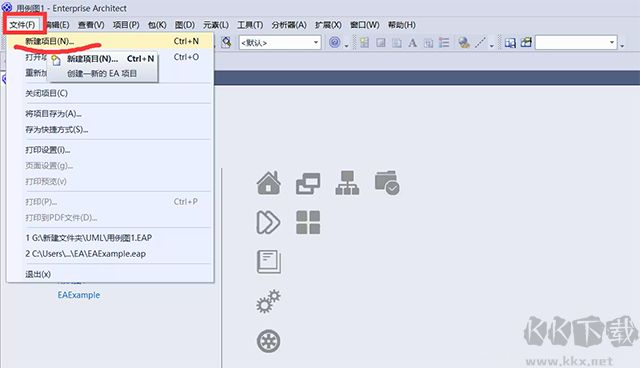Click the Enterprise Architect title bar logo
The width and height of the screenshot is (640, 368).
pyautogui.click(x=7, y=7)
